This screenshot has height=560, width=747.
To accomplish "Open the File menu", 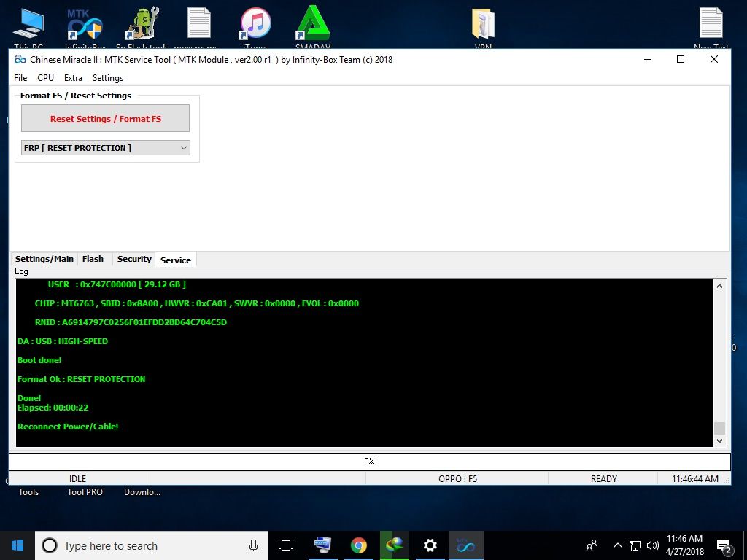I will (20, 78).
